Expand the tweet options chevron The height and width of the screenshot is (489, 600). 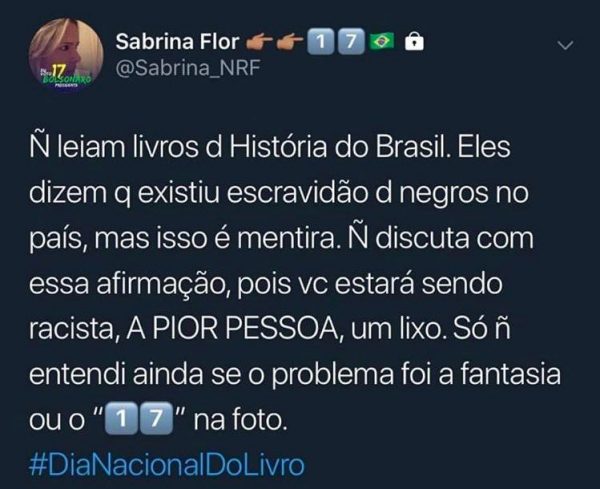pyautogui.click(x=566, y=46)
